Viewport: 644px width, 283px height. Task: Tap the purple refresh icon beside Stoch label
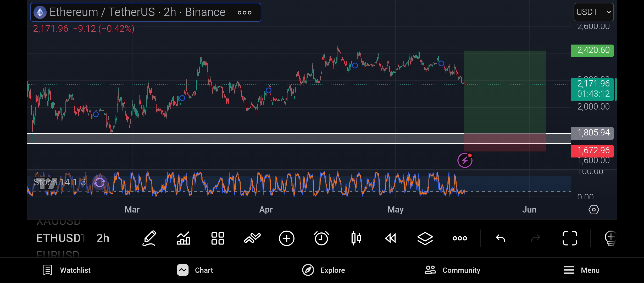[x=99, y=182]
